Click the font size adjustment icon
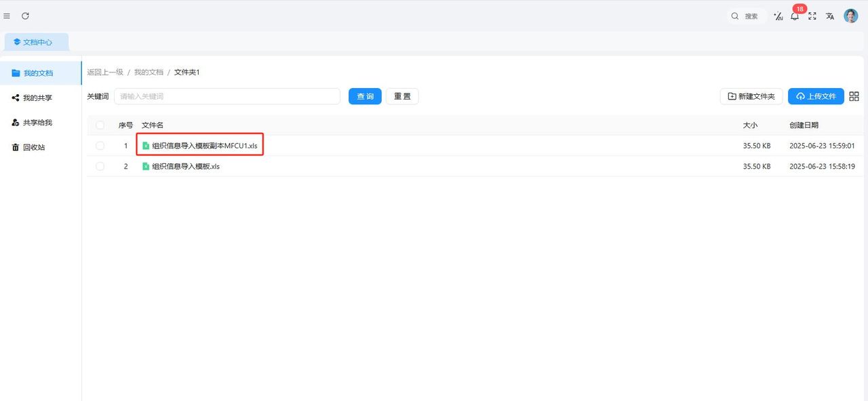This screenshot has width=868, height=401. click(778, 16)
